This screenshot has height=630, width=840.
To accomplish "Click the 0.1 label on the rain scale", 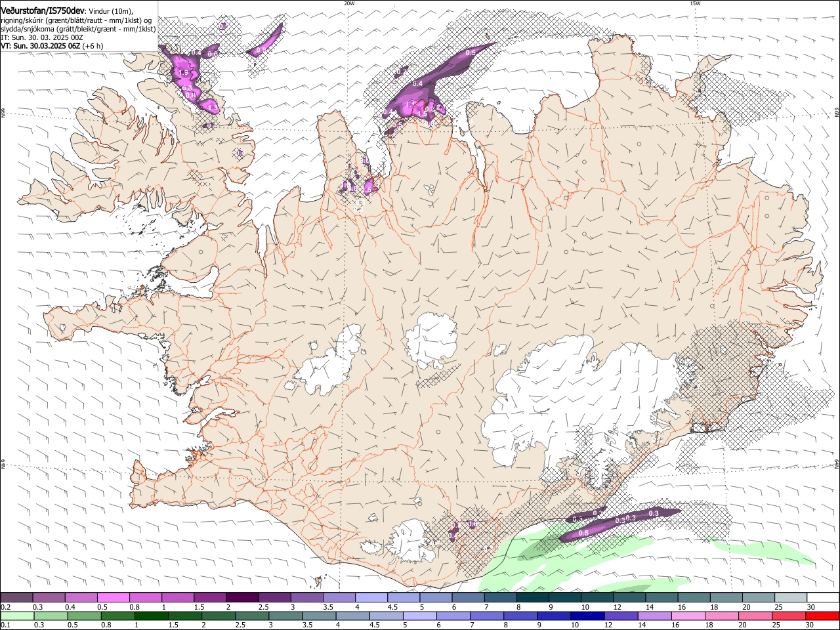I will coord(6,625).
